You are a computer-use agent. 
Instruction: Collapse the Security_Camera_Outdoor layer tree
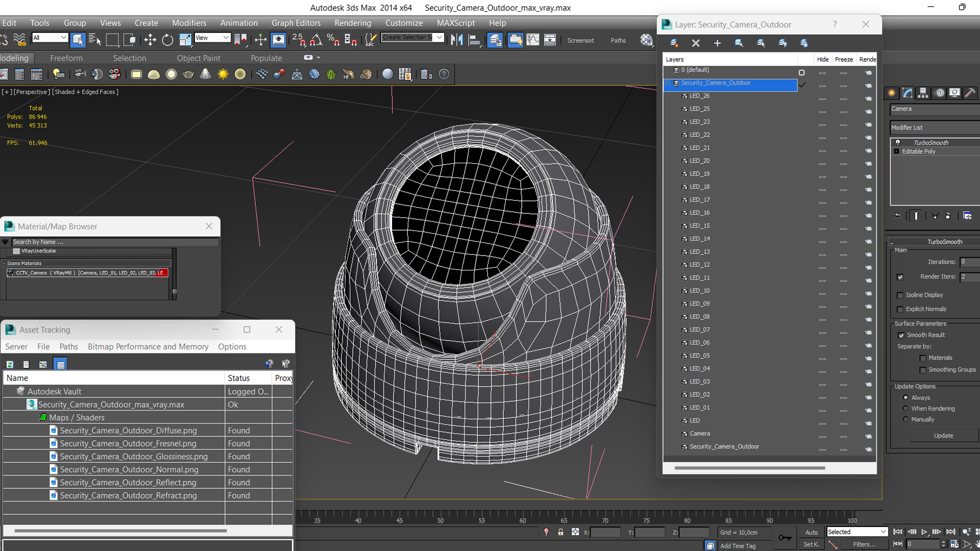pos(667,83)
